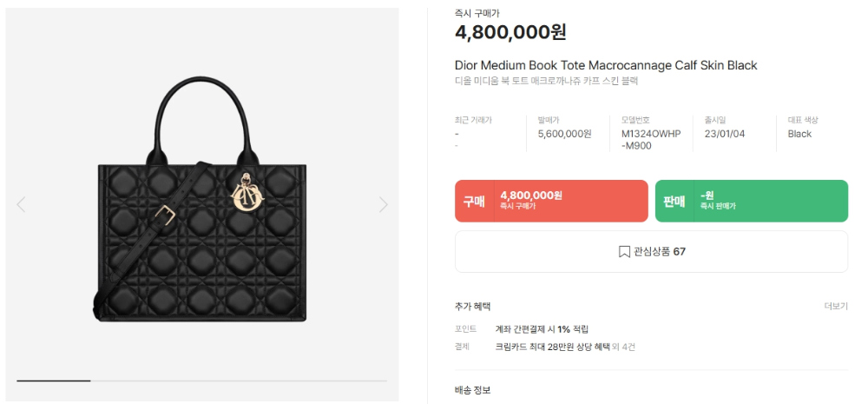Click the 출시일 release date 23/01/04
868x404 pixels.
725,134
